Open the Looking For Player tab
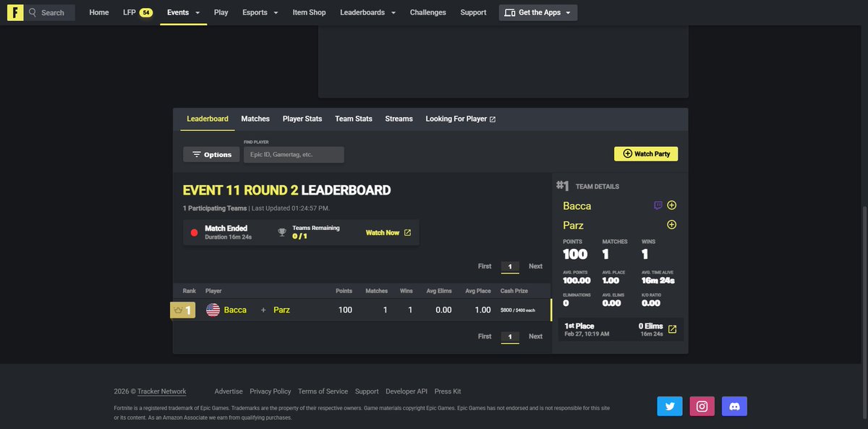Viewport: 868px width, 429px height. click(461, 119)
